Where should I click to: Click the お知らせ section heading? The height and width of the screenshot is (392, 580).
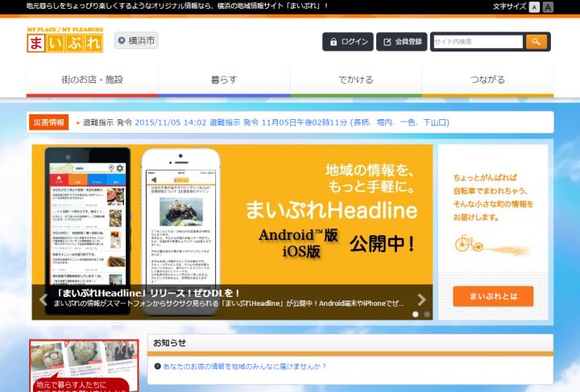[170, 343]
